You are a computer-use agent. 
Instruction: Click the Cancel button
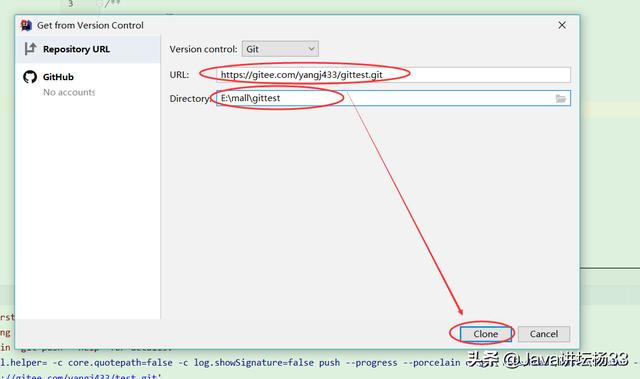pyautogui.click(x=544, y=334)
